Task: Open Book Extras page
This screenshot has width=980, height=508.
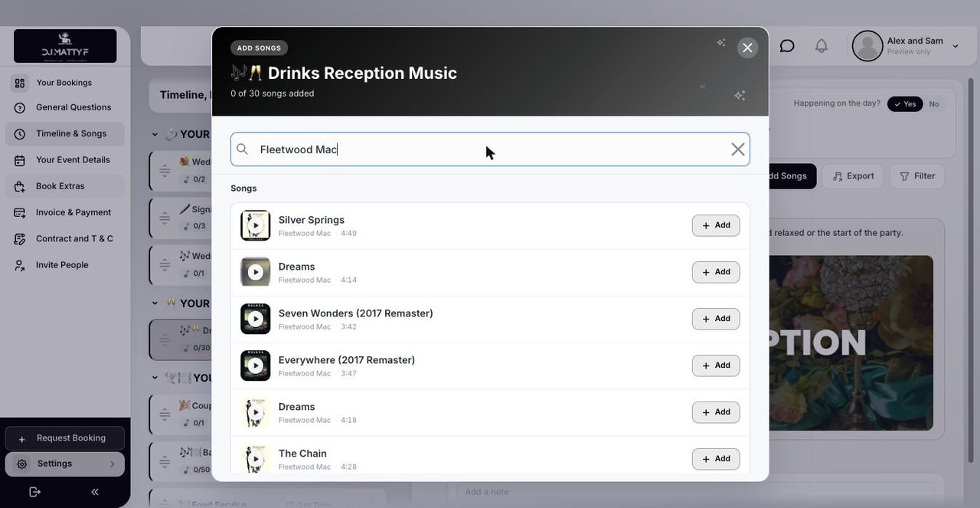Action: click(65, 186)
